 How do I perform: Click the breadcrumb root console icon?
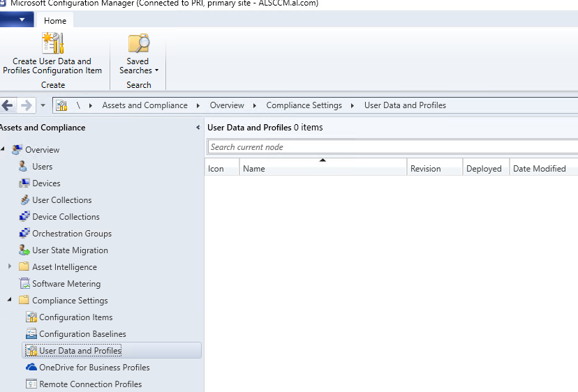pyautogui.click(x=61, y=105)
